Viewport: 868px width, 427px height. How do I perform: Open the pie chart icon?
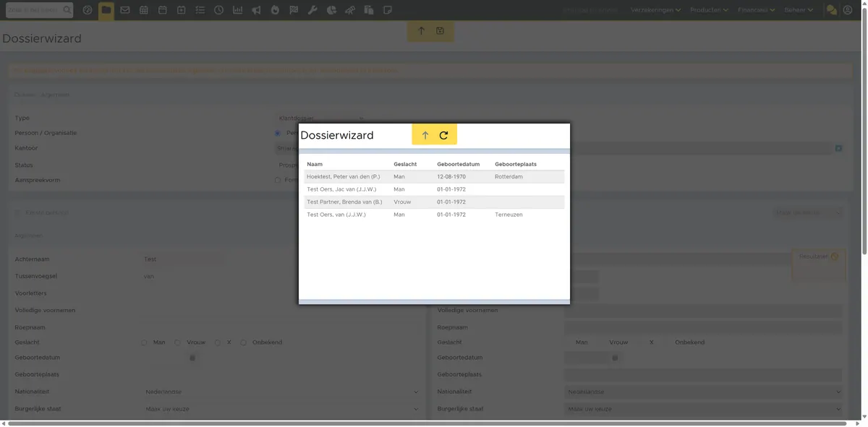point(331,10)
